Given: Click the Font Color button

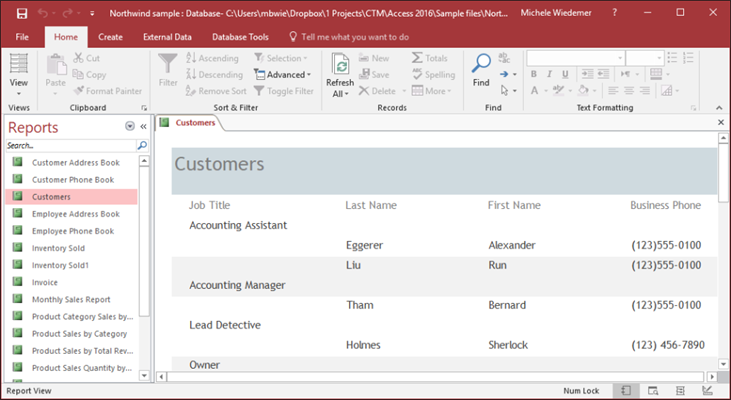Looking at the screenshot, I should pos(534,90).
